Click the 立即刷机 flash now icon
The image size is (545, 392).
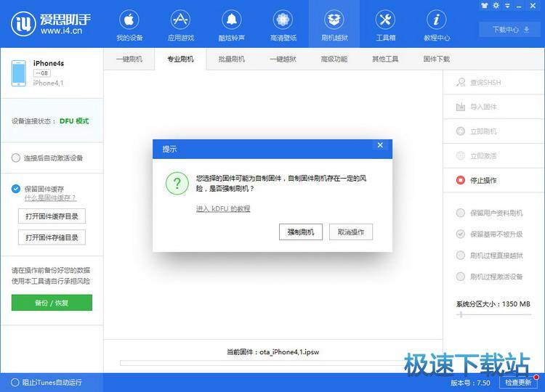click(x=461, y=131)
